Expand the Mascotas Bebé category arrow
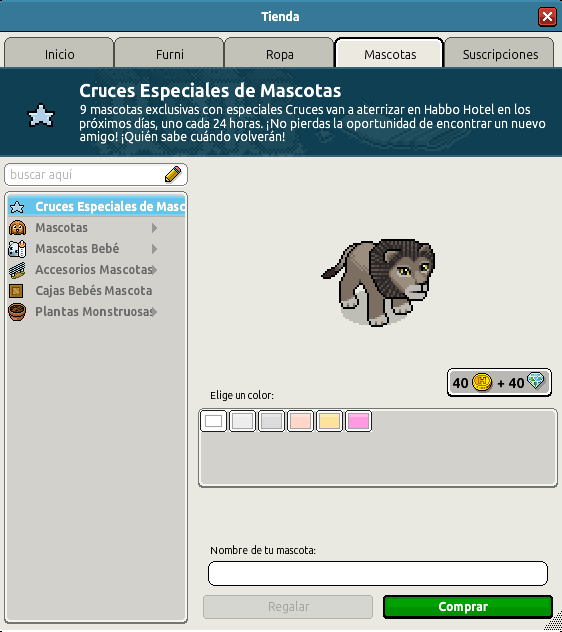The image size is (562, 632). coord(154,249)
